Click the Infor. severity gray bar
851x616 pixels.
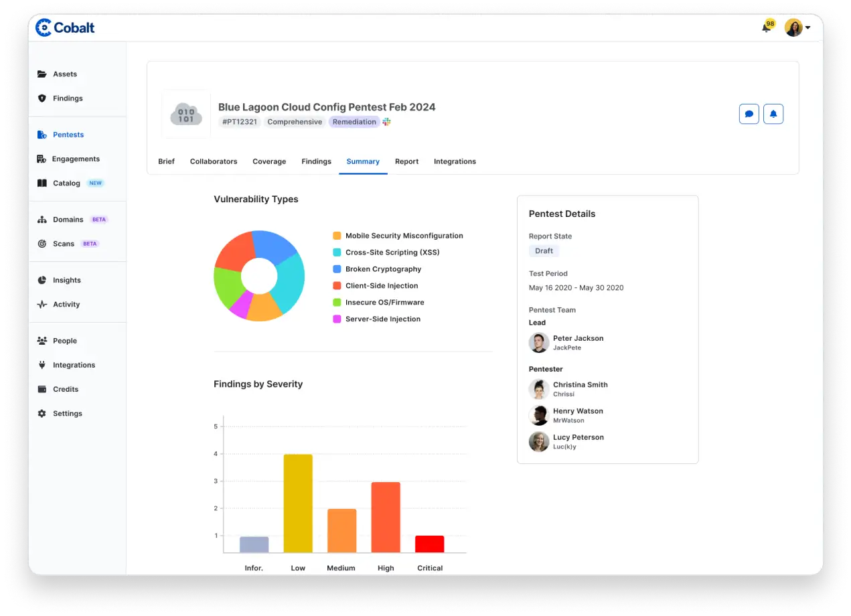[x=254, y=545]
